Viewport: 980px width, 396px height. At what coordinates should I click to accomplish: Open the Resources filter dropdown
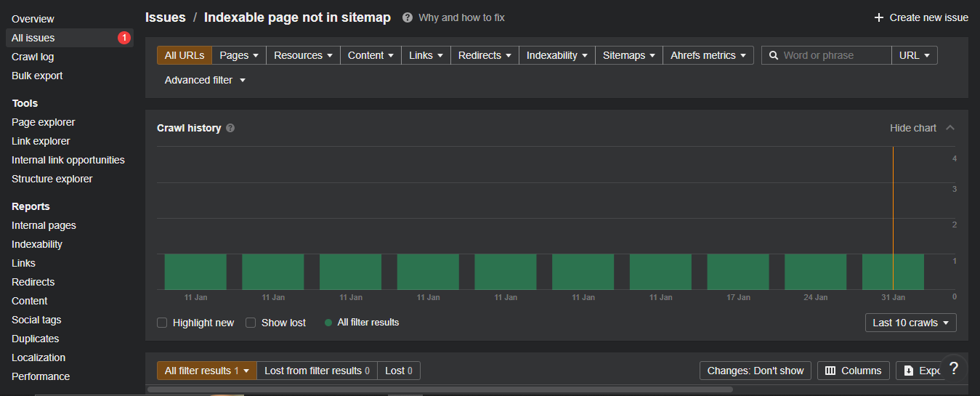coord(303,55)
